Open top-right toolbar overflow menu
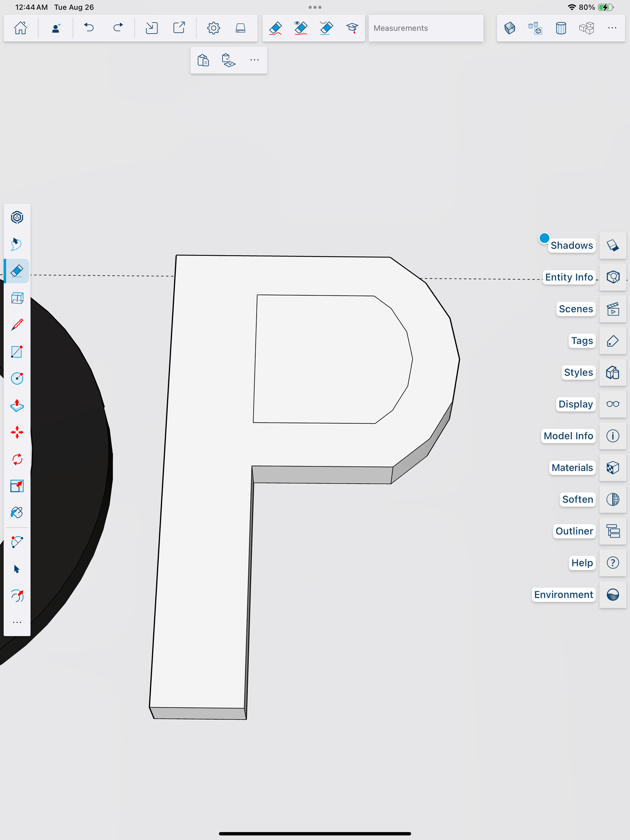 (612, 28)
